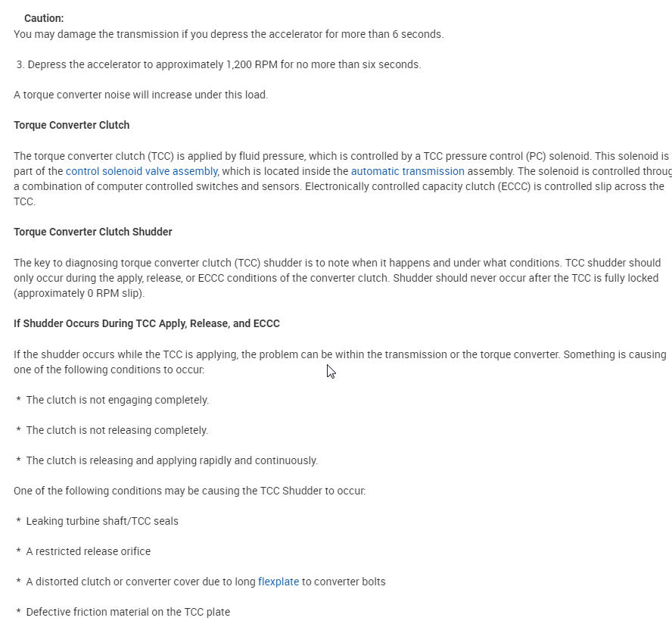The height and width of the screenshot is (627, 672).
Task: Click the paragraph about shudder while TCC applying
Action: point(339,361)
